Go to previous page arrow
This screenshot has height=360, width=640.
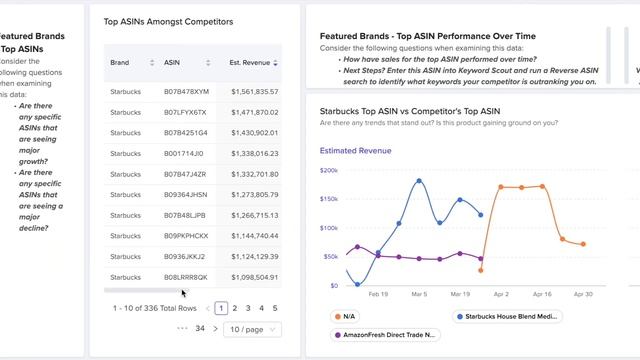208,308
